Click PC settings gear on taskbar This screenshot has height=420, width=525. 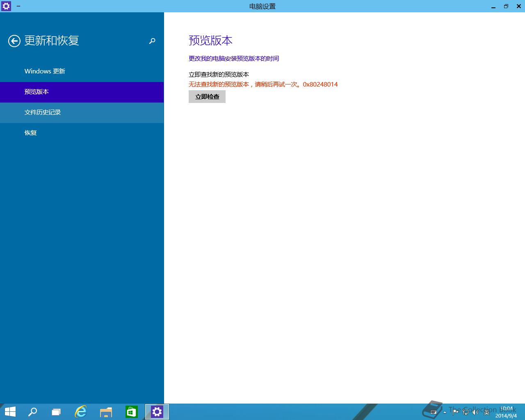(157, 412)
